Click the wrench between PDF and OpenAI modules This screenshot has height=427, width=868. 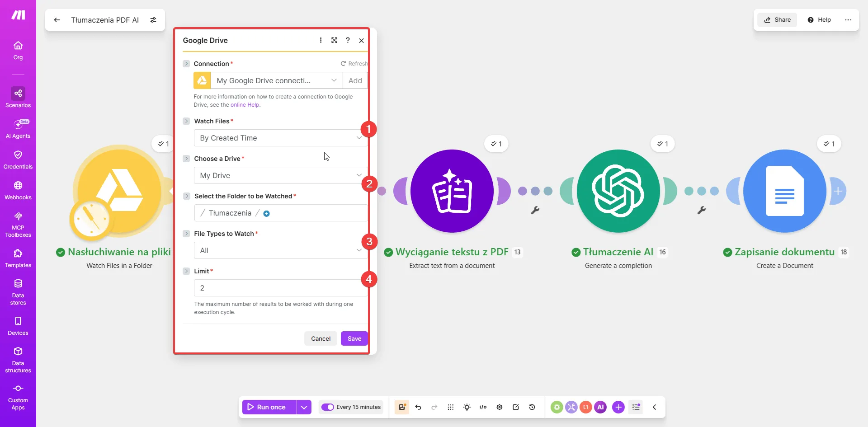[x=535, y=210]
